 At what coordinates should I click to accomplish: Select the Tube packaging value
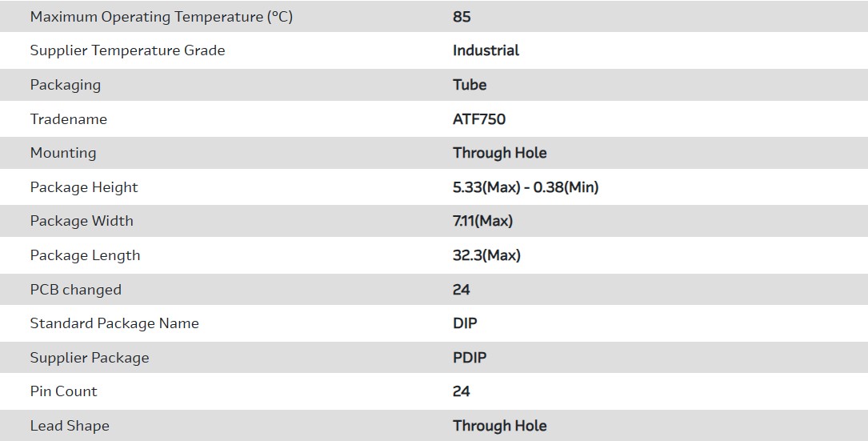point(470,85)
